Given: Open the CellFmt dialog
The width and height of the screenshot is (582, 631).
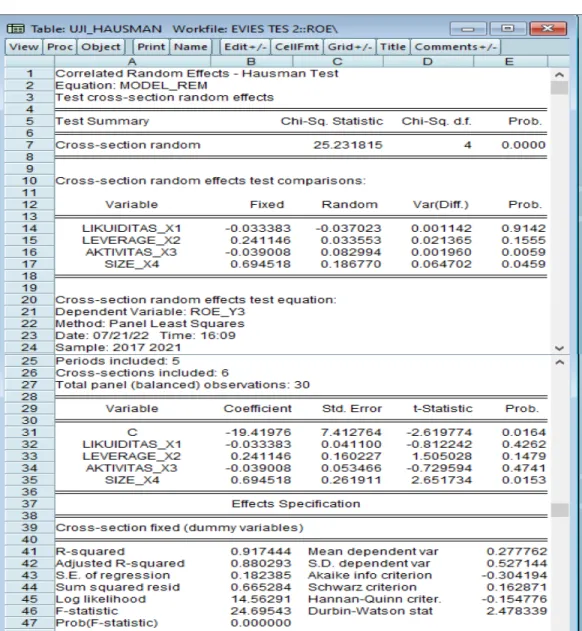Looking at the screenshot, I should tap(297, 47).
